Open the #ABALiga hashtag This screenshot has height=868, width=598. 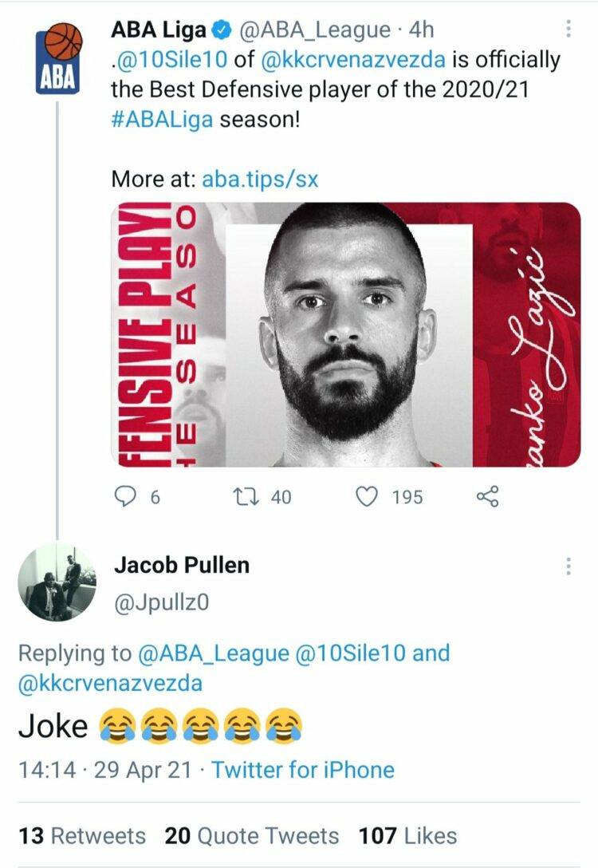[x=162, y=120]
